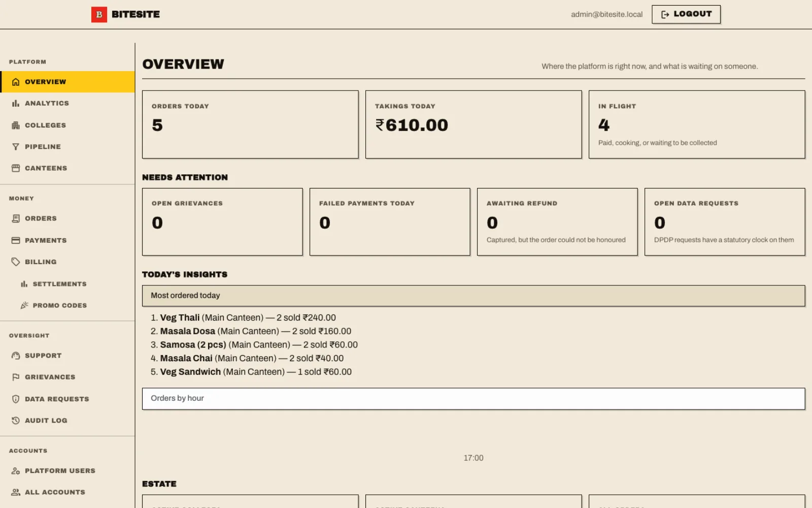Open the Failed Payments Today card
Screen dimensions: 812x508
pos(390,222)
